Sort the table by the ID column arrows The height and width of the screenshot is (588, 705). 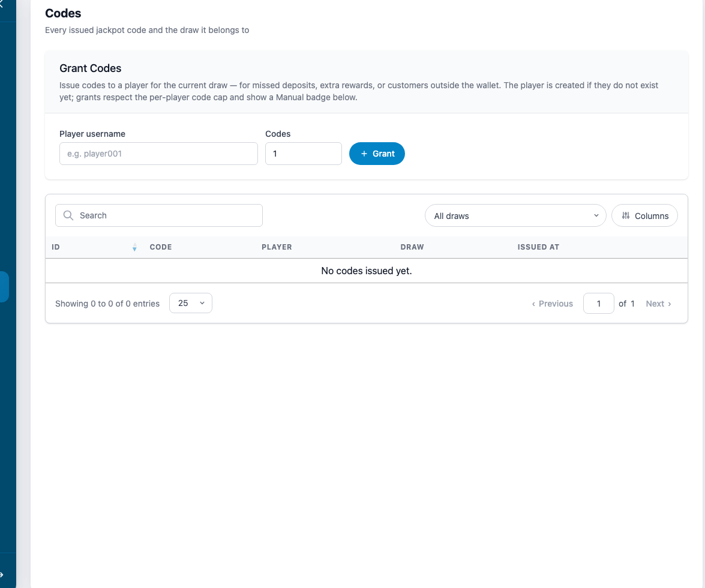point(134,247)
